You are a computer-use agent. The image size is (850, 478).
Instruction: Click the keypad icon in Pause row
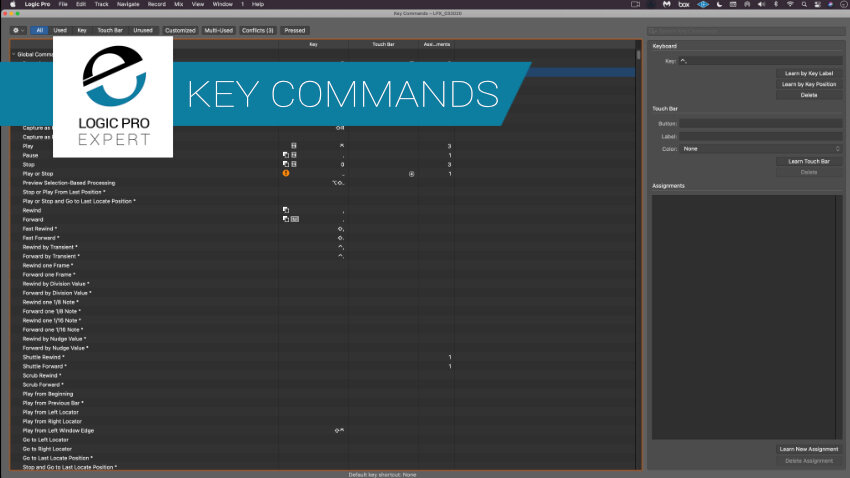pos(294,155)
